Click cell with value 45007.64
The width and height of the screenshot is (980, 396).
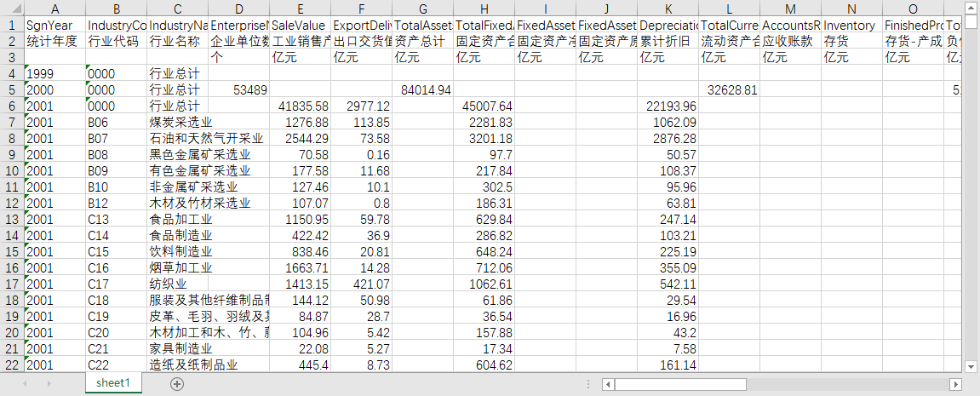coord(484,106)
